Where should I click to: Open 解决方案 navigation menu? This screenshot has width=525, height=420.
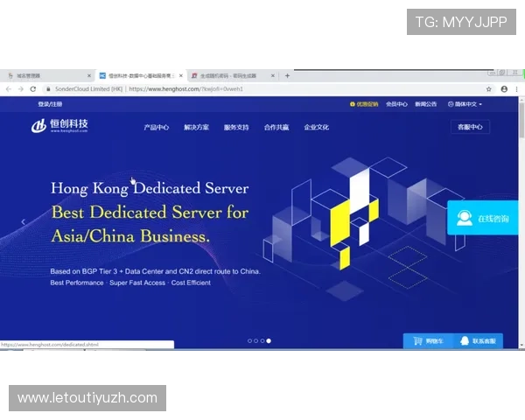[196, 127]
